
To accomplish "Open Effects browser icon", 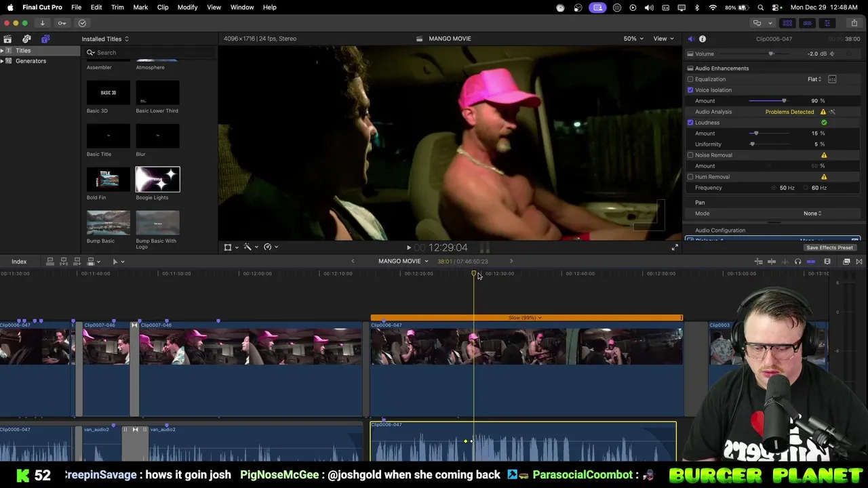I will coord(846,262).
